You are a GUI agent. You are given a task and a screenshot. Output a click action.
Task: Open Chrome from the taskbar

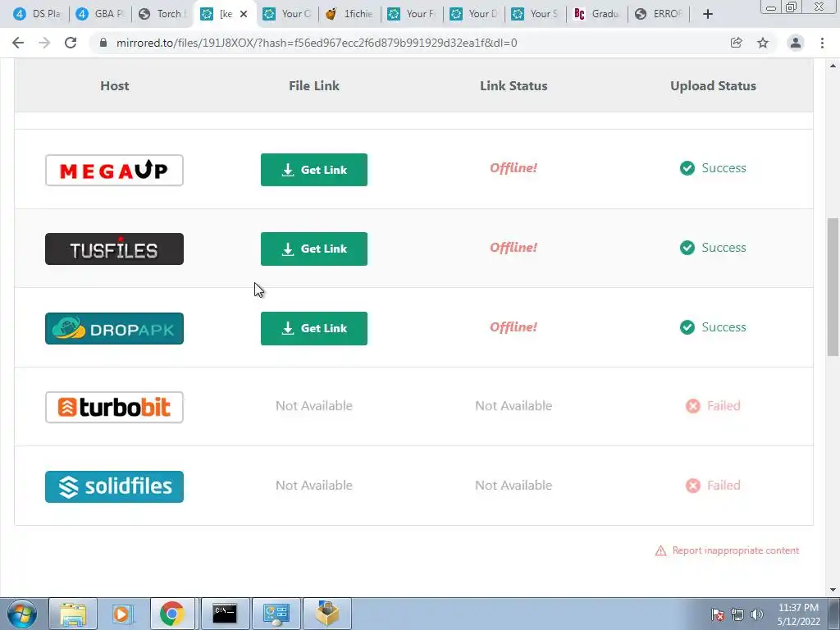tap(172, 614)
